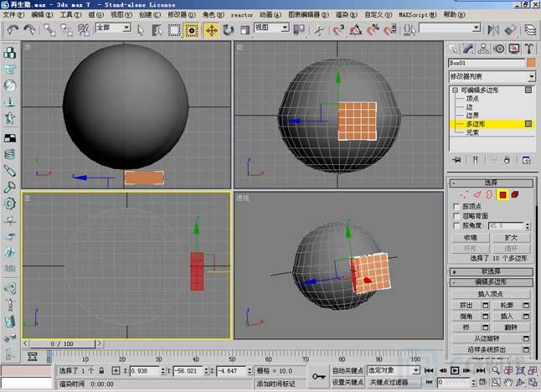The image size is (541, 392).
Task: Open the Time Configuration icon
Action: (483, 382)
